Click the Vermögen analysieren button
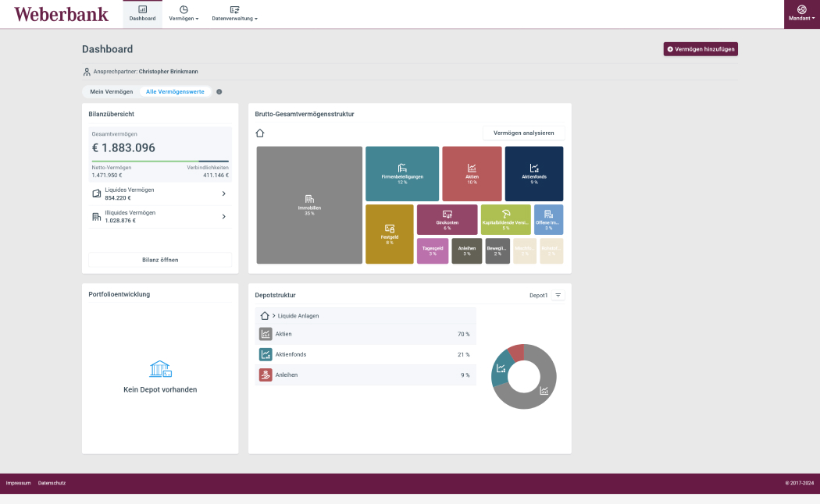 click(x=523, y=133)
